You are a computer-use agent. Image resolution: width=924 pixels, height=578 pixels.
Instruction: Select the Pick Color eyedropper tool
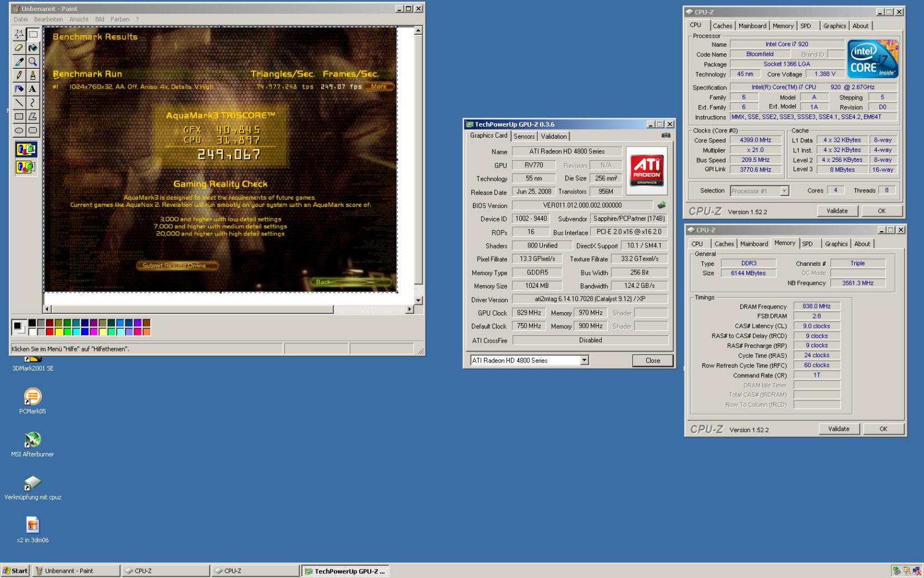coord(19,62)
